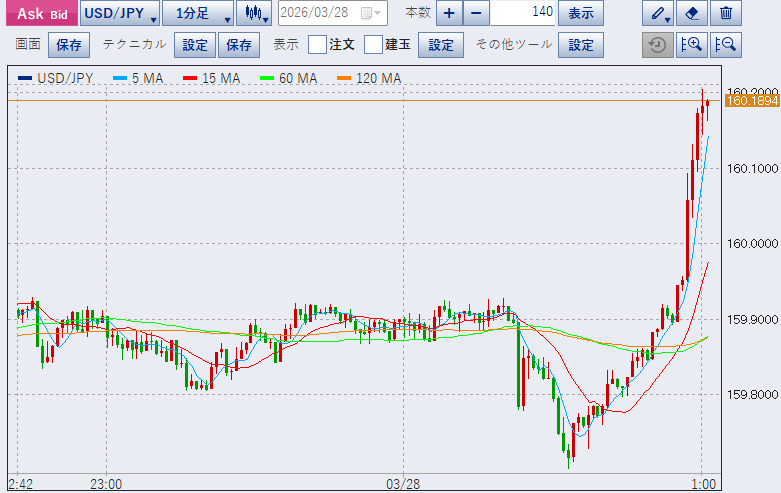Zoom out on the chart
Image resolution: width=781 pixels, height=493 pixels.
(x=726, y=45)
